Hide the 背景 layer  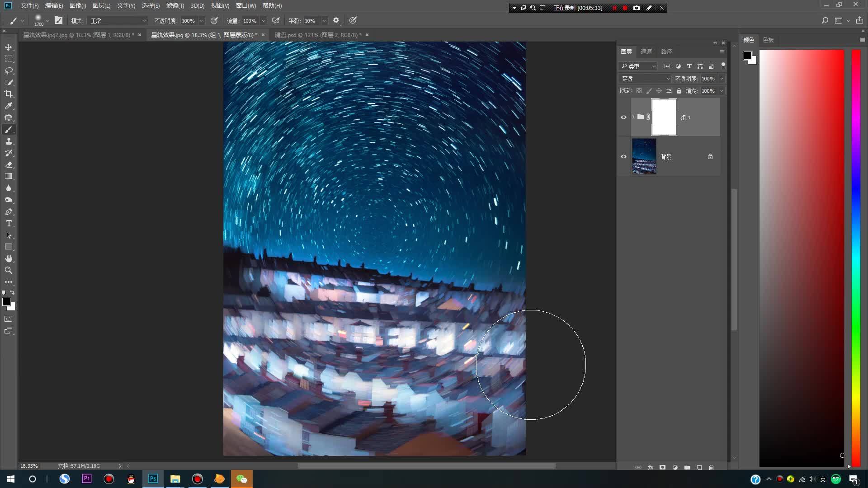tap(623, 156)
